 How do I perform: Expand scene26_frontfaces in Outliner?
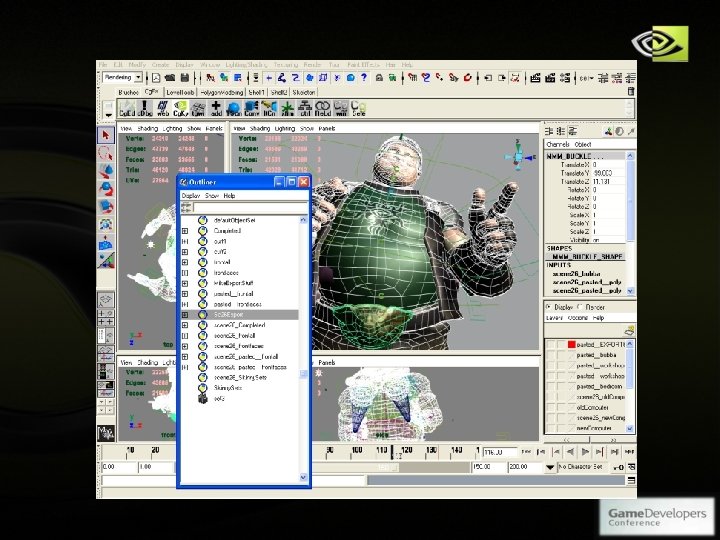pyautogui.click(x=185, y=346)
